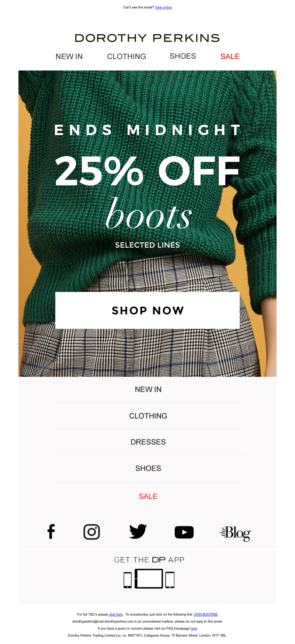Open the Twitter bird icon

point(138,531)
